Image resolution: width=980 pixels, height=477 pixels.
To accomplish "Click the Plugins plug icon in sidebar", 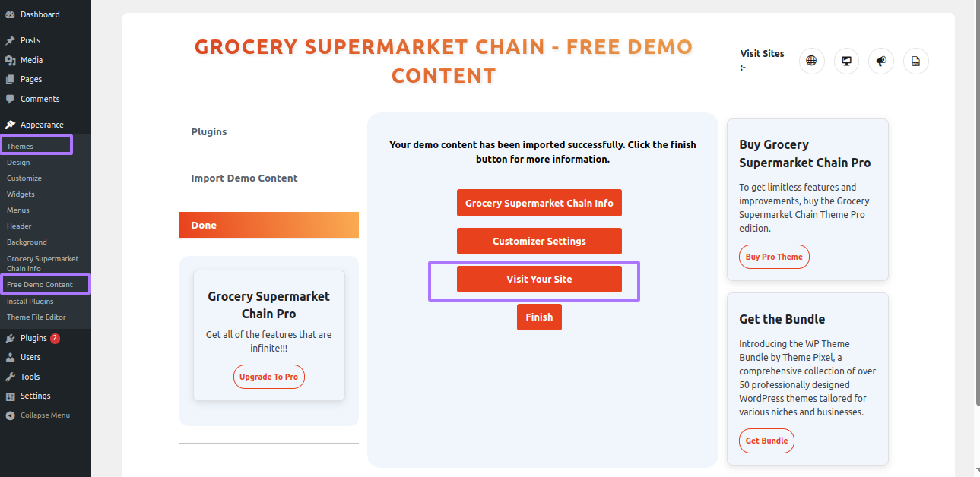I will pyautogui.click(x=10, y=338).
